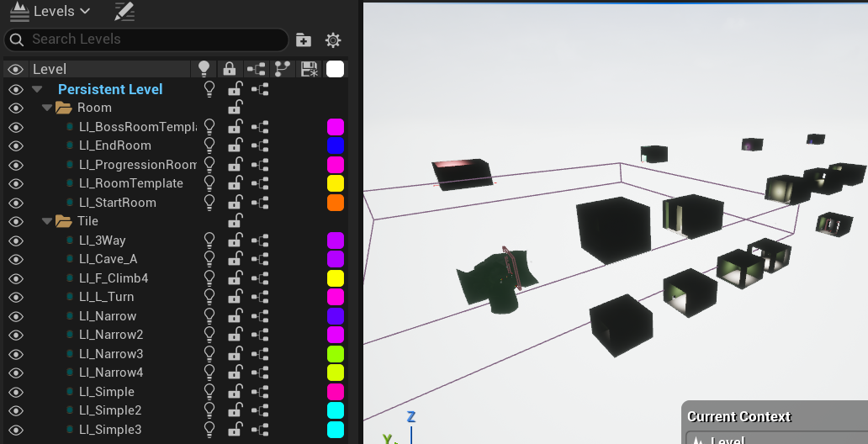Viewport: 868px width, 444px height.
Task: Open the Levels settings gear icon
Action: coord(333,40)
